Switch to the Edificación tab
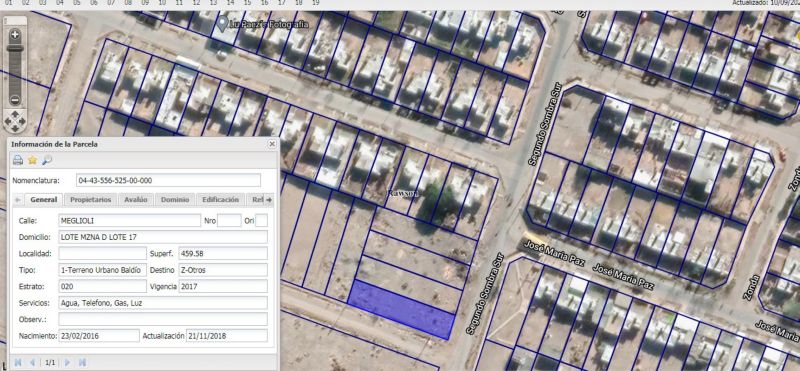Screen dimensions: 800x371 click(220, 200)
